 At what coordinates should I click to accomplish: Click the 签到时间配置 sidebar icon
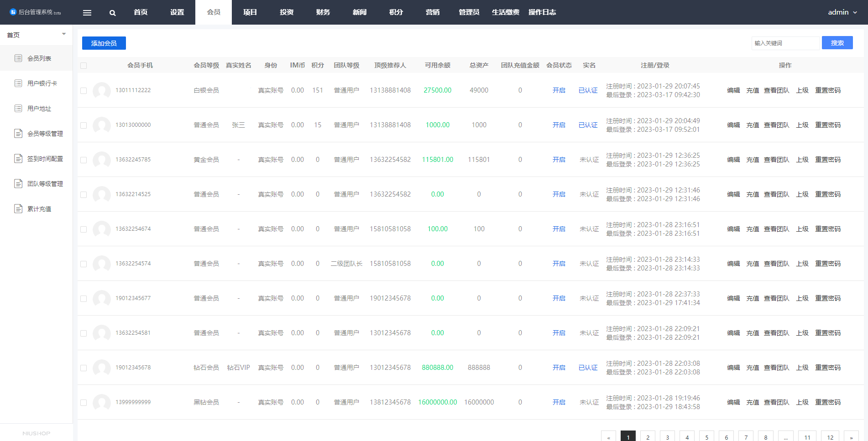pyautogui.click(x=18, y=158)
